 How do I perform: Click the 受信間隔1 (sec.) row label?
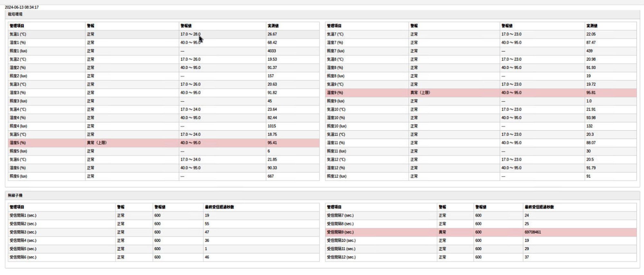23,215
